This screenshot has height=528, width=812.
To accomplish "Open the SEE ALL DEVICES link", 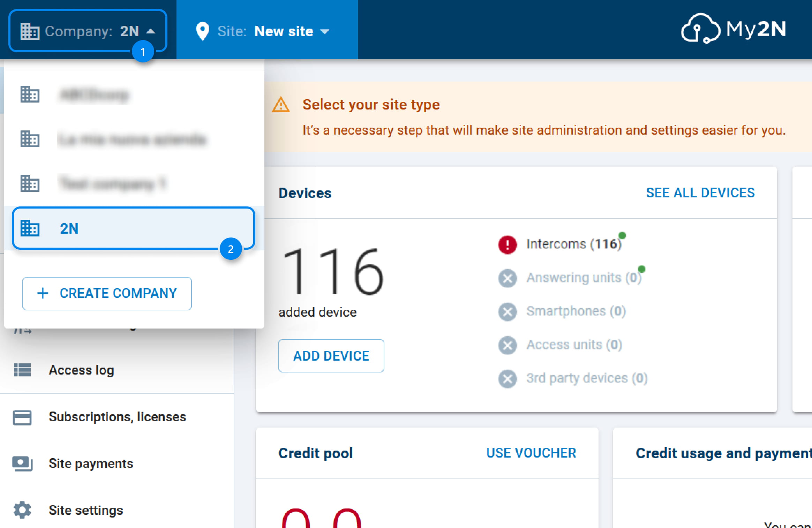I will (x=700, y=193).
